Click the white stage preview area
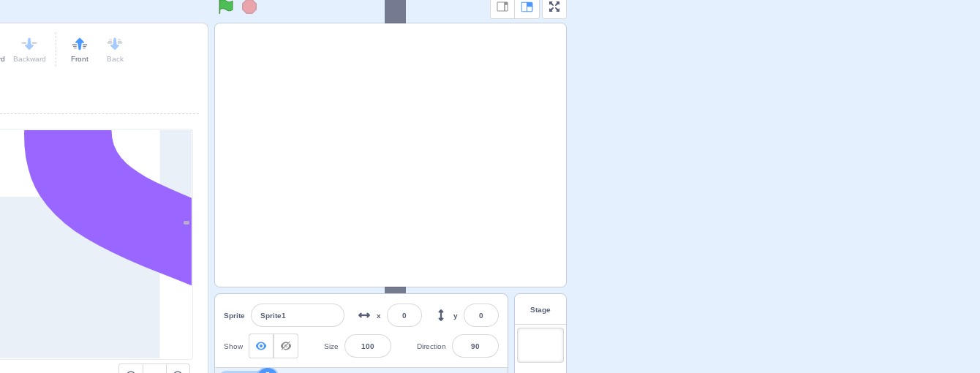The image size is (980, 373). click(390, 155)
